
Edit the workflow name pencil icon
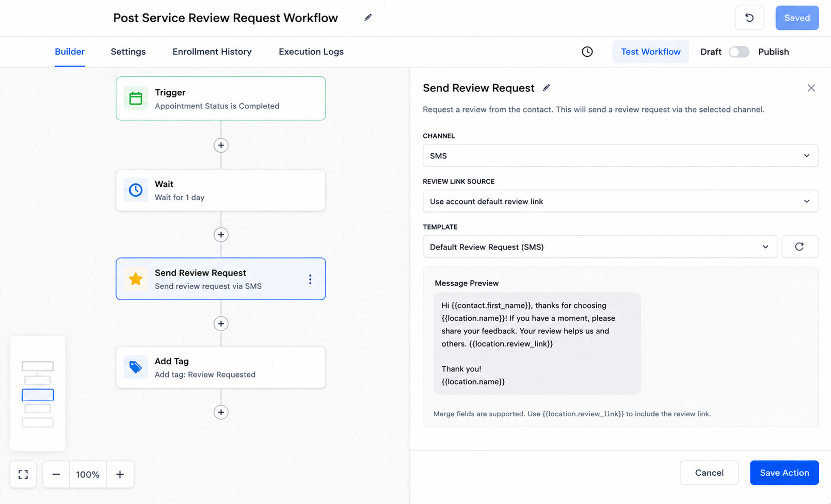click(x=368, y=18)
